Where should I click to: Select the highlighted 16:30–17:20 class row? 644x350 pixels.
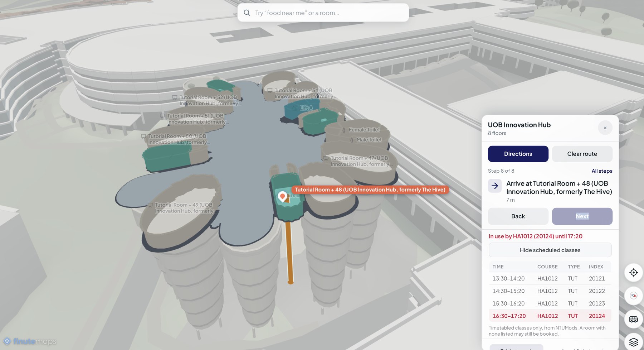(x=550, y=316)
